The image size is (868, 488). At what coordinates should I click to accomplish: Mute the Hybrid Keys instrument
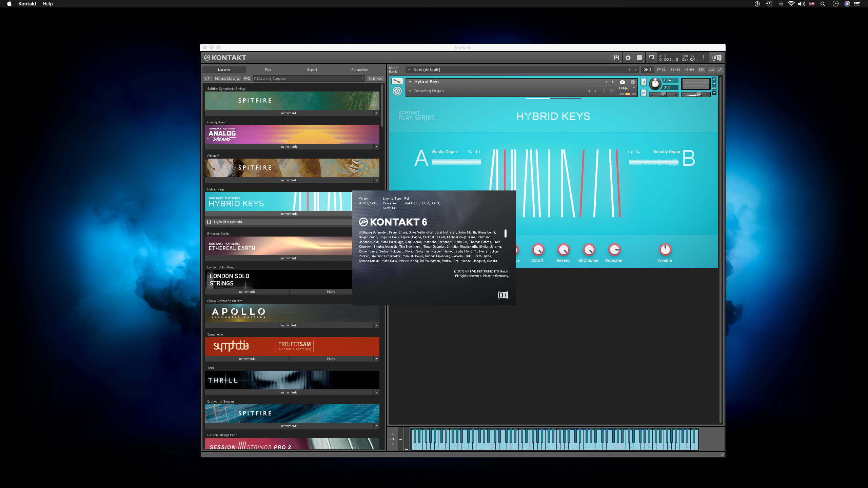(644, 93)
